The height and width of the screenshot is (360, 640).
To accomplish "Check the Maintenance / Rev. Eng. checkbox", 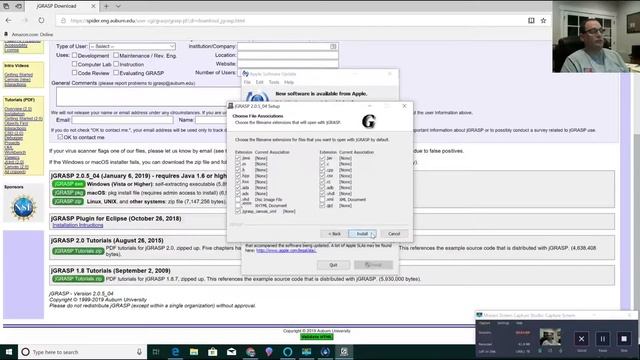I will point(116,55).
